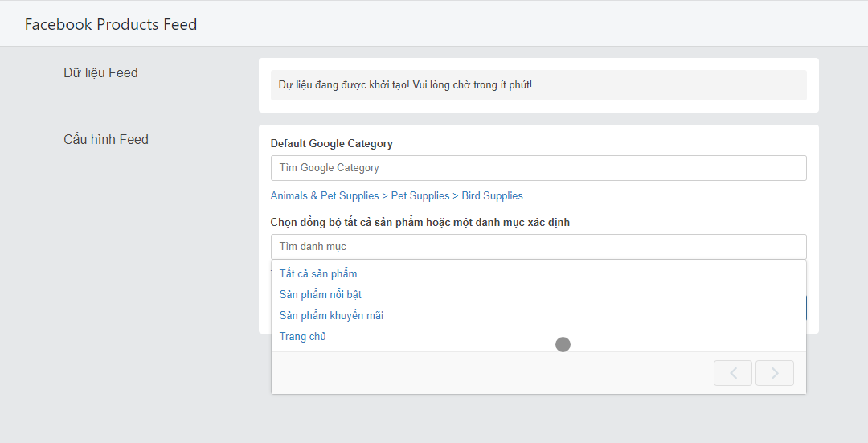Click the middle Pet Supplies breadcrumb text
Screen dimensions: 868x443
point(420,195)
